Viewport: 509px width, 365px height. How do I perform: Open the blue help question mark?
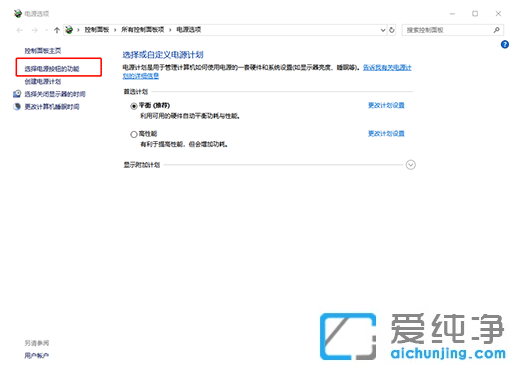pos(505,44)
